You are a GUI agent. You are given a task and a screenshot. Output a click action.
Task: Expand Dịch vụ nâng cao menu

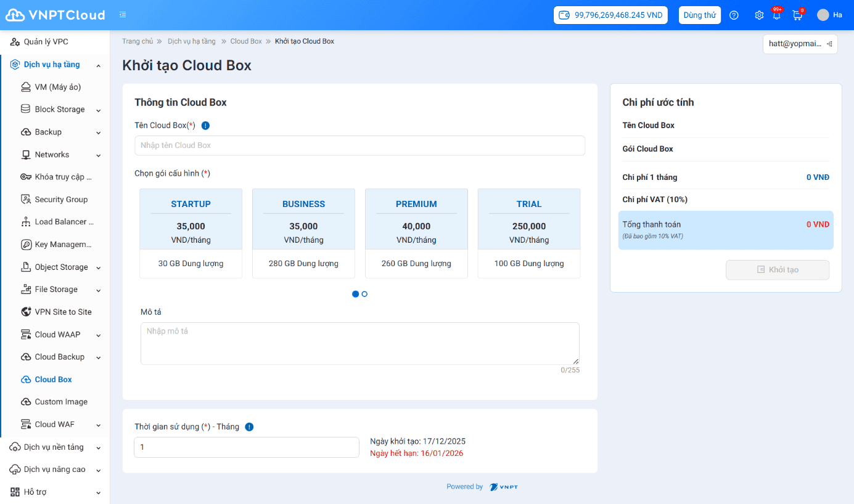pyautogui.click(x=55, y=469)
